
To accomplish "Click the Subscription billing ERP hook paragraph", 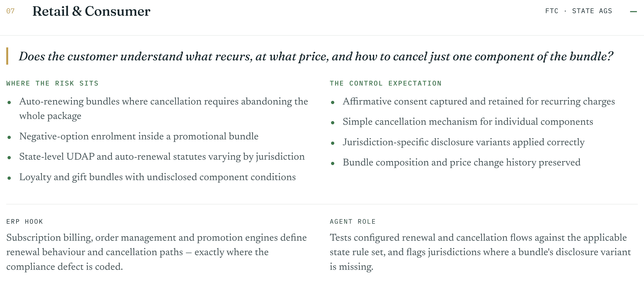I will (156, 252).
